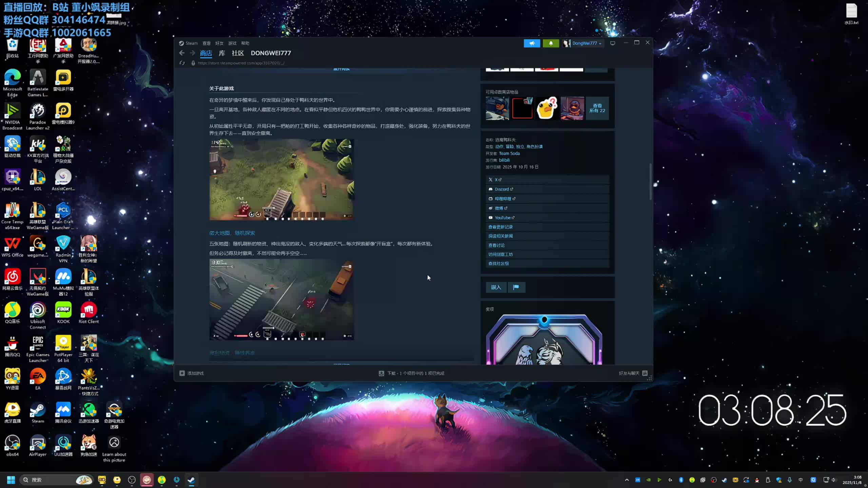Viewport: 868px width, 488px height.
Task: Toggle the system volume speaker icon
Action: [834, 480]
